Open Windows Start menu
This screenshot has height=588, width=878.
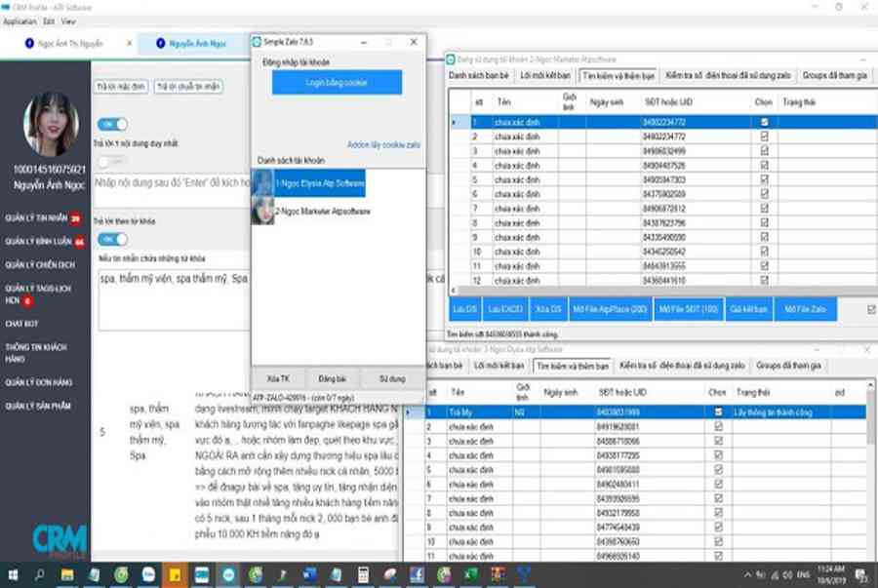pos(13,574)
